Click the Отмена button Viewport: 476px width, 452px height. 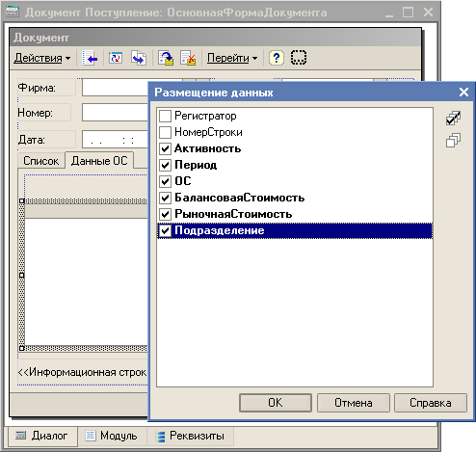point(354,403)
